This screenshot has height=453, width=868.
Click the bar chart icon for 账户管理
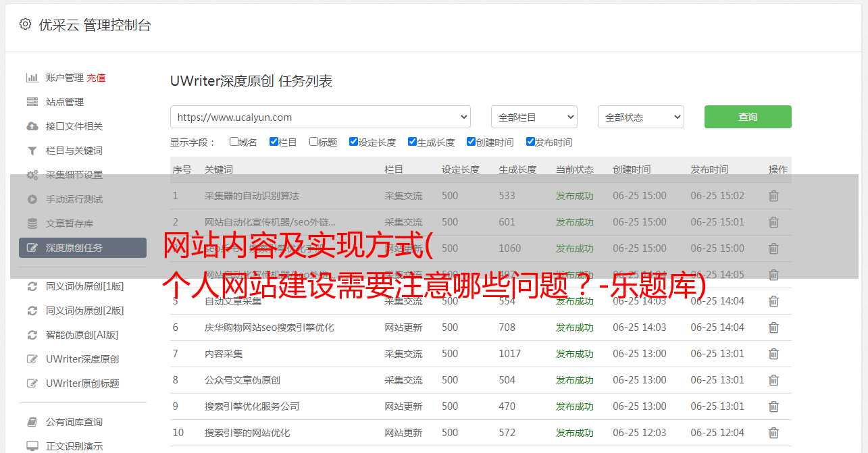click(x=32, y=78)
